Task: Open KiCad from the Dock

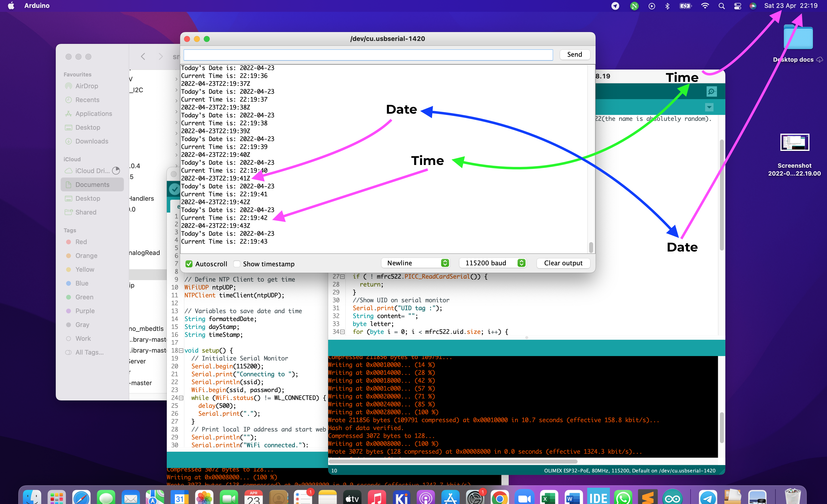Action: tap(401, 497)
